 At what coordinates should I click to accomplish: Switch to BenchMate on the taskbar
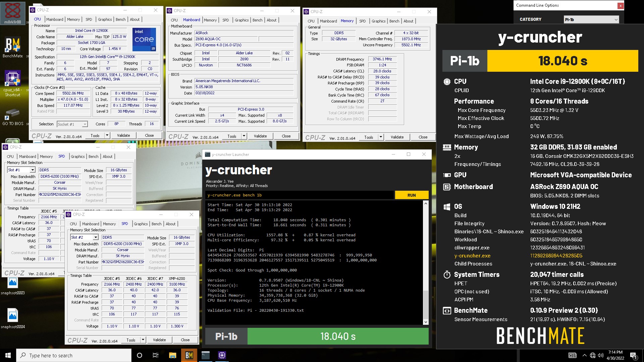(x=189, y=355)
